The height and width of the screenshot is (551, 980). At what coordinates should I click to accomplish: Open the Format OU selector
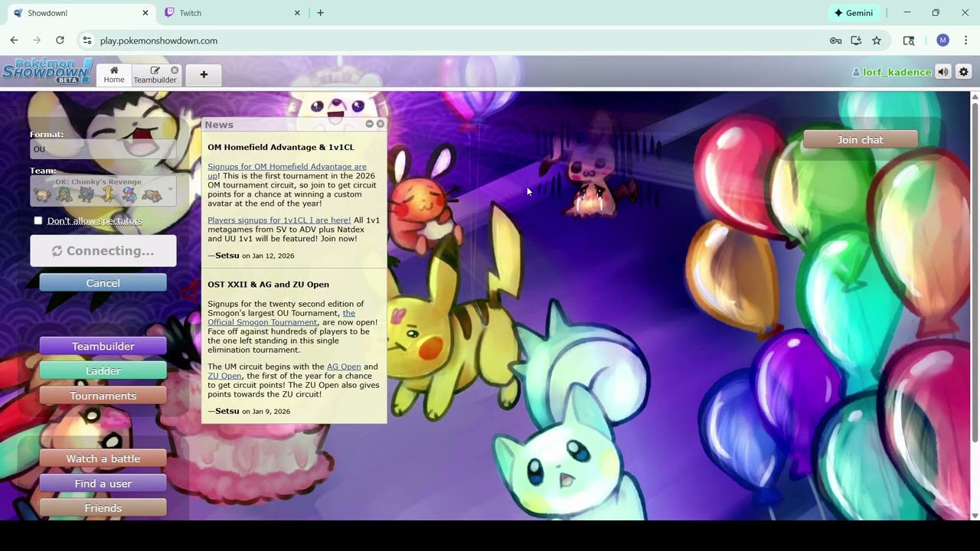[103, 149]
